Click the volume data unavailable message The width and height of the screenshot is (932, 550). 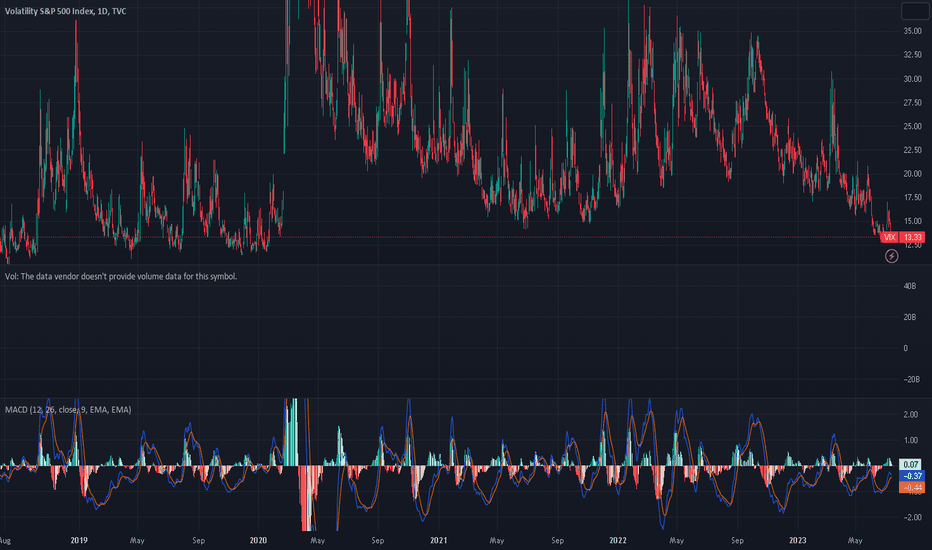121,276
